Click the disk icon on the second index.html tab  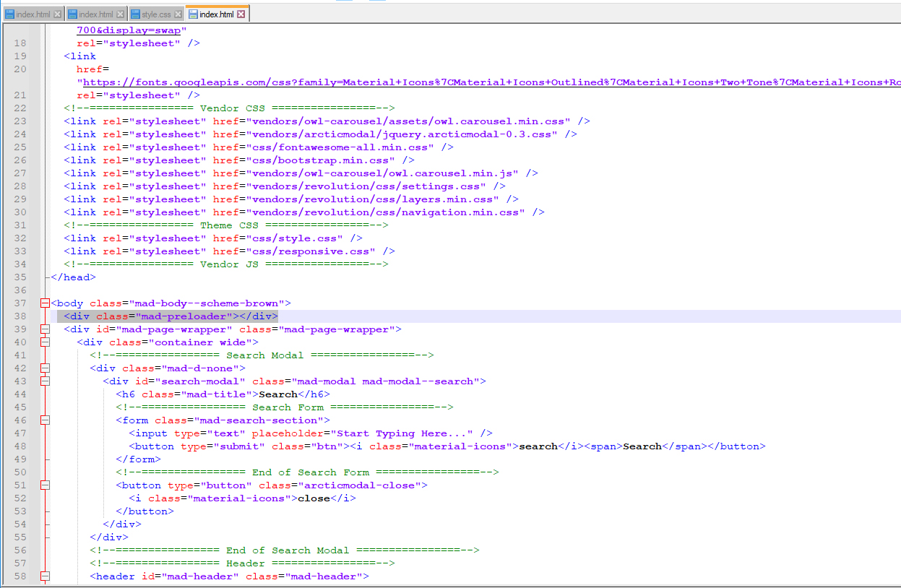[72, 14]
